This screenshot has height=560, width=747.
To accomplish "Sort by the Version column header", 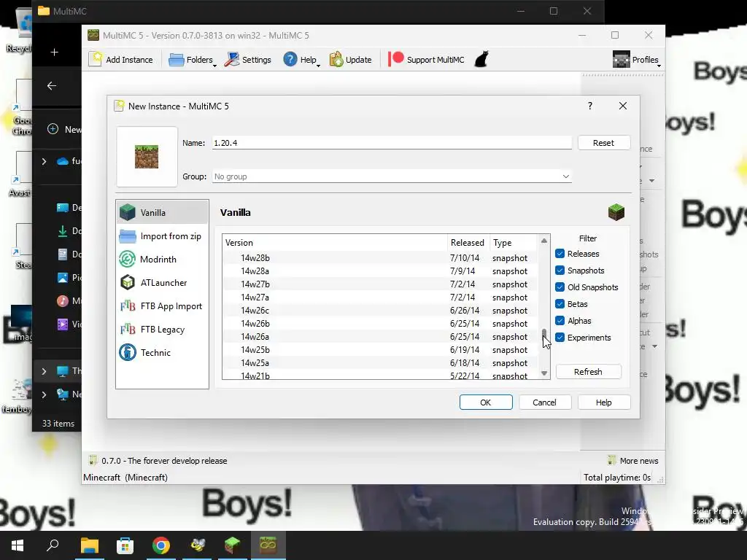I will coord(335,243).
